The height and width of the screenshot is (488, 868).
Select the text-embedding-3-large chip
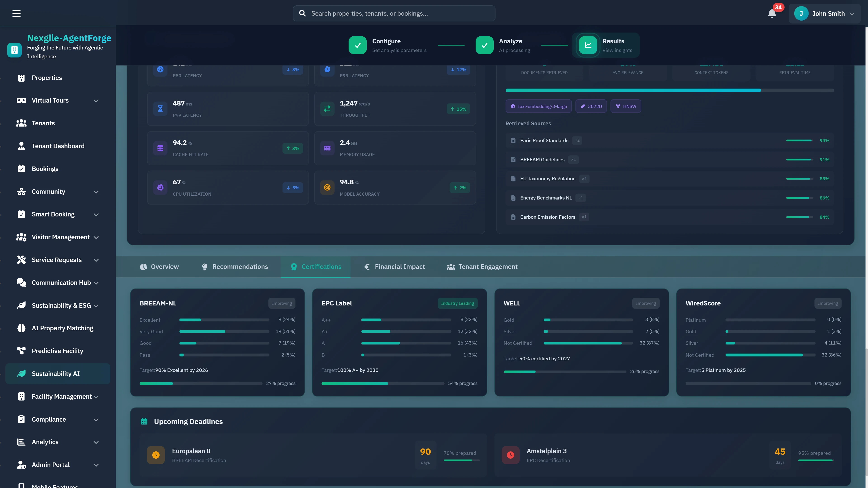tap(538, 106)
